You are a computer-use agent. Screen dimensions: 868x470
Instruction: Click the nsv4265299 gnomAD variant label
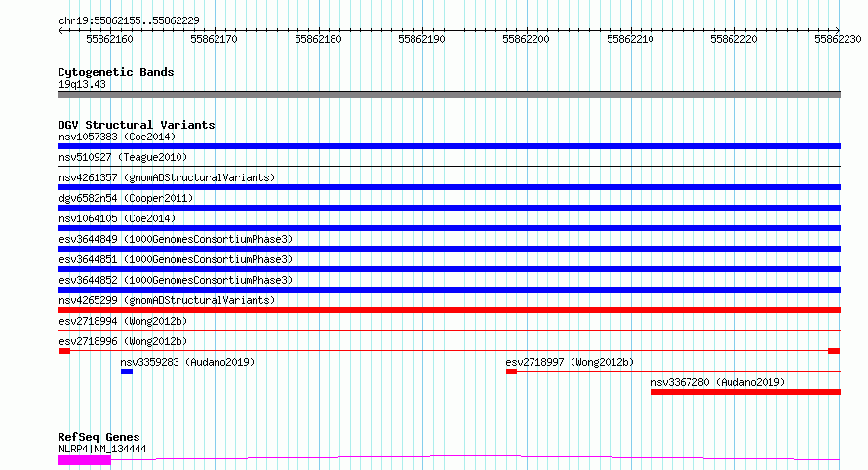166,300
